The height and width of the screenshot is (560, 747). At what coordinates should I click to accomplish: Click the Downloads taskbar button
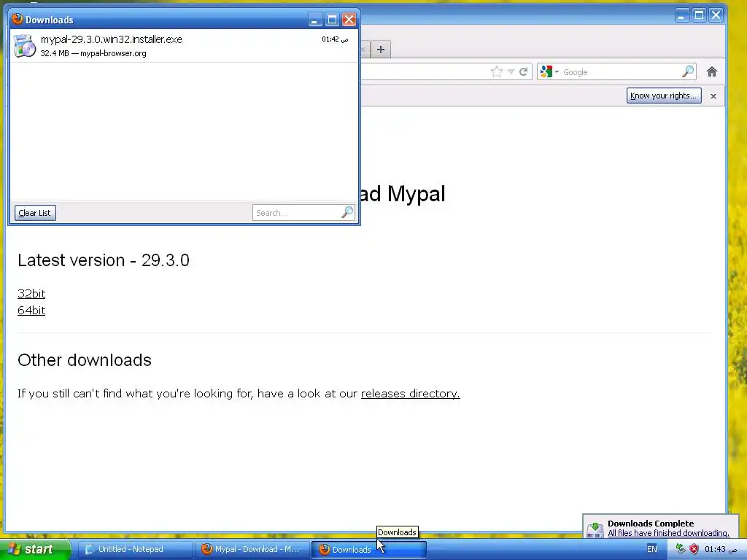tap(368, 550)
